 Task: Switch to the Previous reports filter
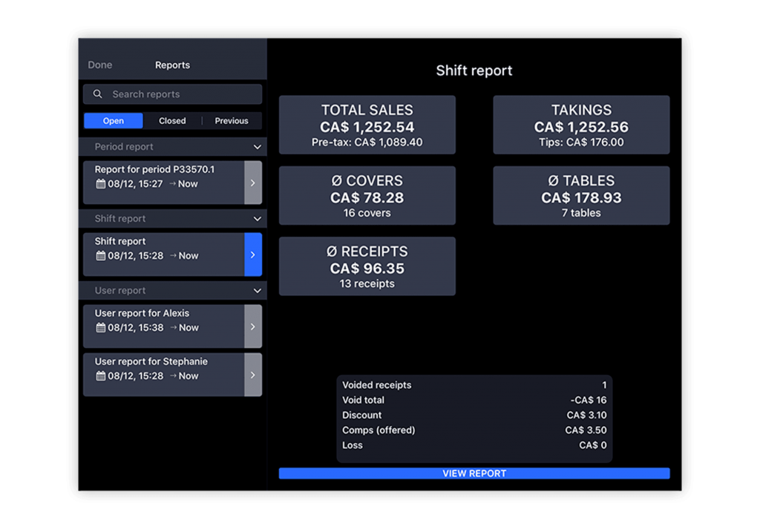click(231, 120)
